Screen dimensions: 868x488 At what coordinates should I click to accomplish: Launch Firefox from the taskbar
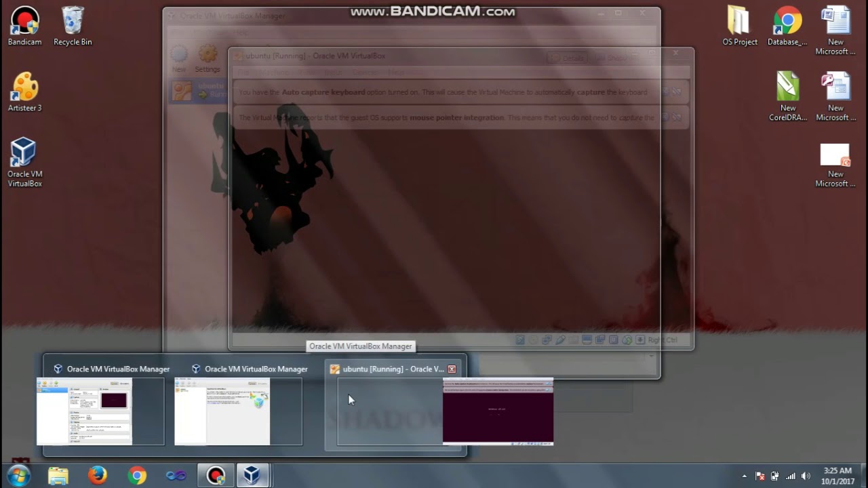point(98,476)
